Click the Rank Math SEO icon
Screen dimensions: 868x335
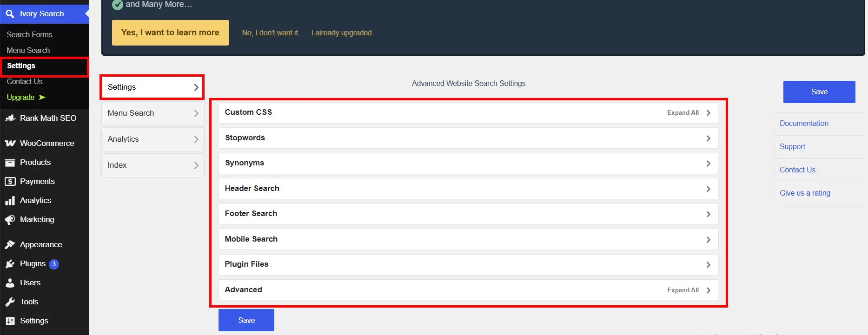(10, 118)
